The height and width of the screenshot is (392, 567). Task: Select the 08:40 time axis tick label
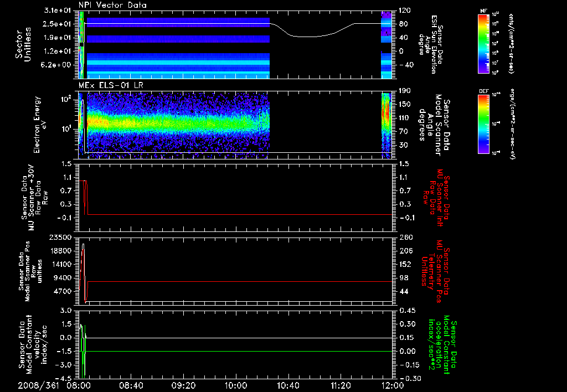[131, 385]
